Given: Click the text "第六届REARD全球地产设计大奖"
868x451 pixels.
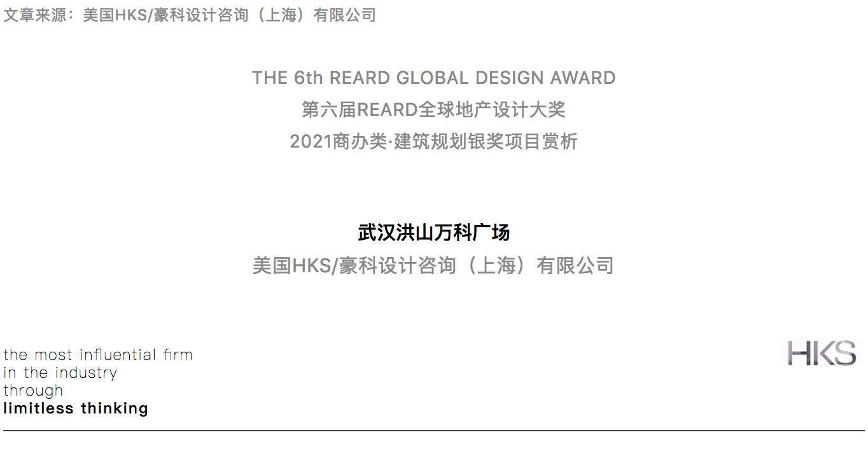Looking at the screenshot, I should click(x=434, y=109).
